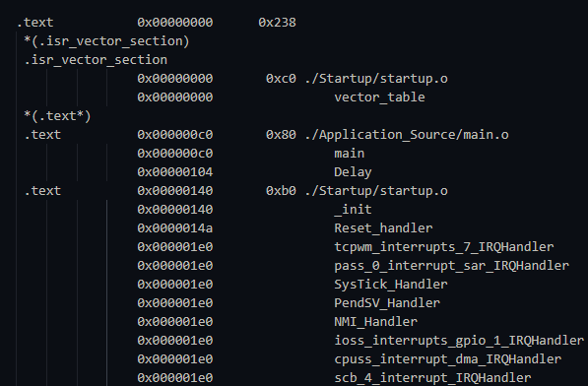The image size is (588, 386).
Task: Click the SysTick_Handler symbol
Action: pos(391,285)
